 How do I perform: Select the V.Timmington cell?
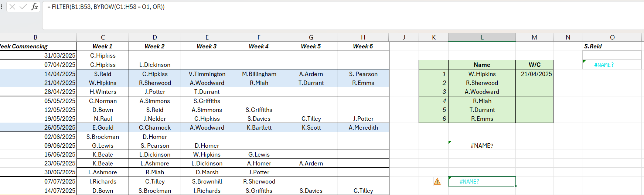[207, 74]
